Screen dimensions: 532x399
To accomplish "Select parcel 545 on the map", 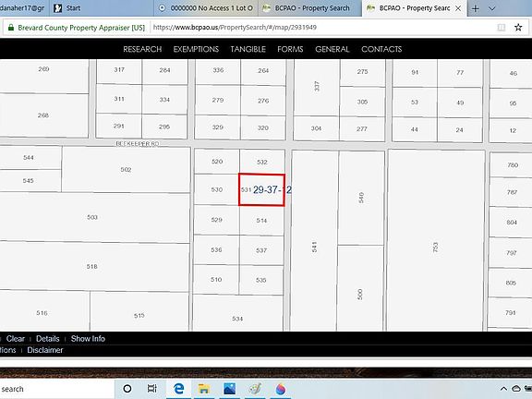I will [x=30, y=180].
